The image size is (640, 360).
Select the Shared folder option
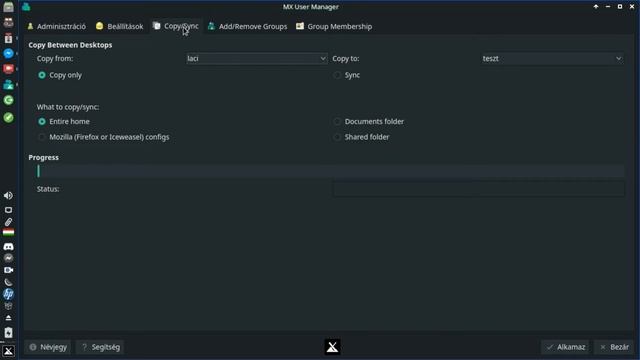click(361, 137)
